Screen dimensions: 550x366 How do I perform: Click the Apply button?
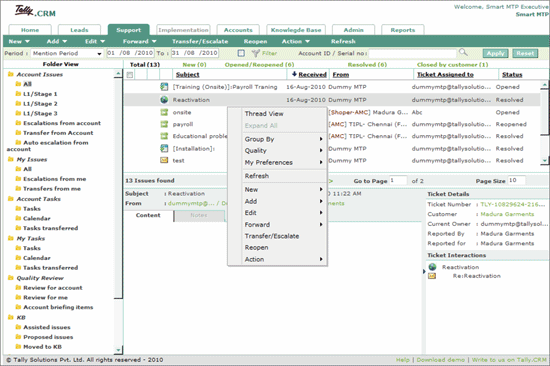(x=495, y=53)
